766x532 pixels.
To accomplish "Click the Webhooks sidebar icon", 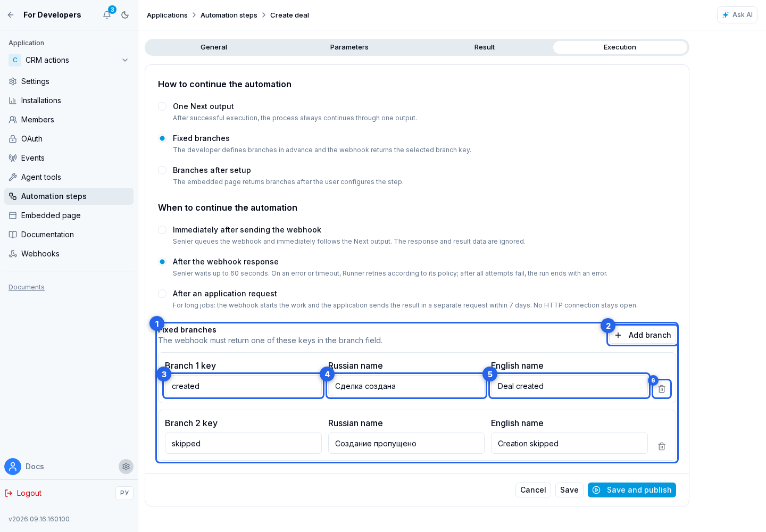I will [13, 254].
